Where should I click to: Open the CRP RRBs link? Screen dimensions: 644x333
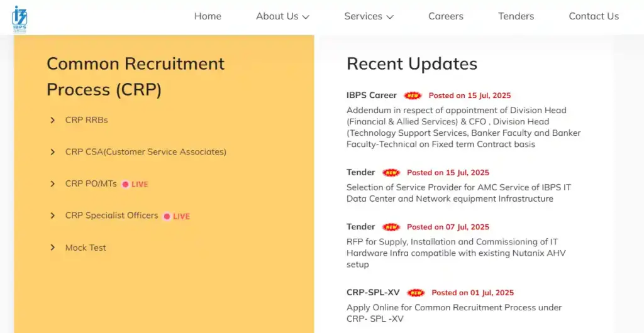pyautogui.click(x=87, y=120)
